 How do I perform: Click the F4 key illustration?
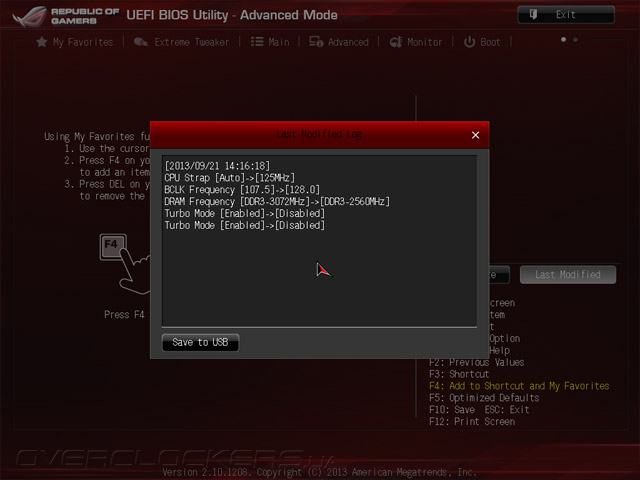pyautogui.click(x=113, y=247)
